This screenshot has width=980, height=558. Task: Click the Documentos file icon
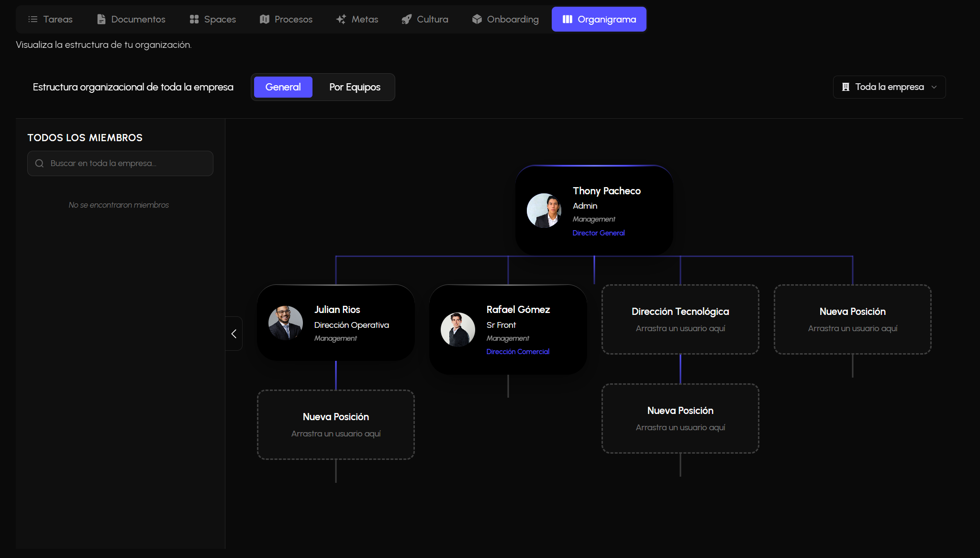pos(101,19)
